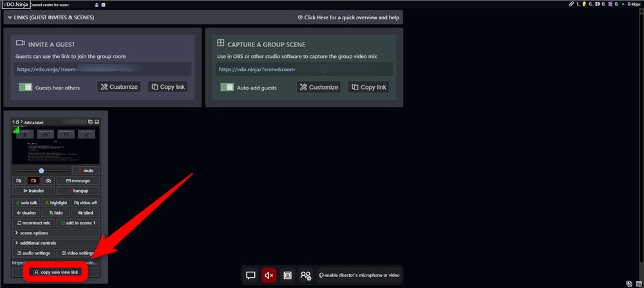Image resolution: width=644 pixels, height=288 pixels.
Task: Click the red-outlined video camera icon button
Action: tap(33, 181)
